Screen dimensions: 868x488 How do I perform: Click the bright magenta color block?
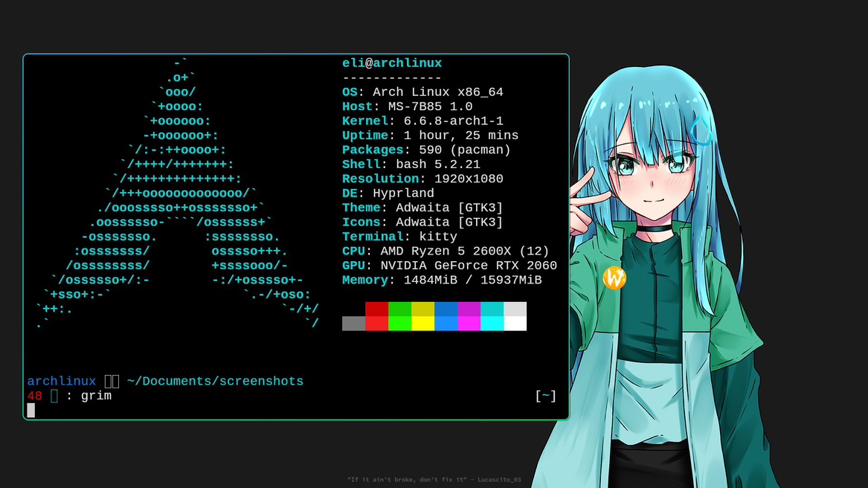tap(469, 324)
